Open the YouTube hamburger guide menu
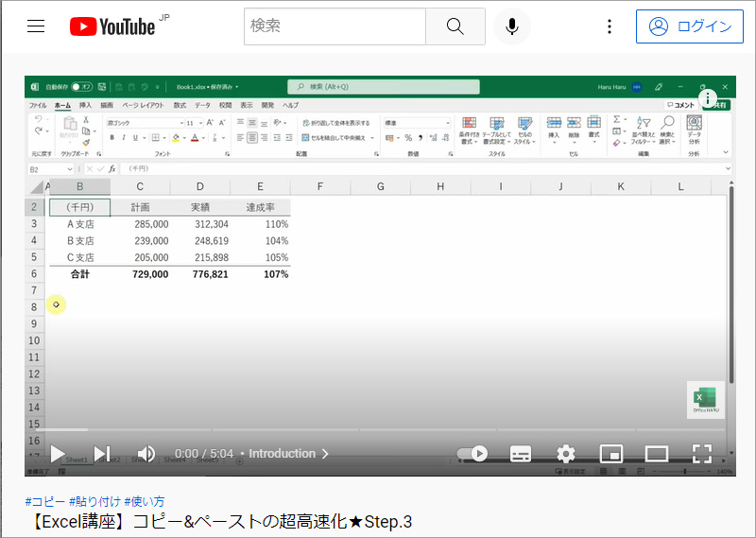This screenshot has height=538, width=756. (36, 26)
